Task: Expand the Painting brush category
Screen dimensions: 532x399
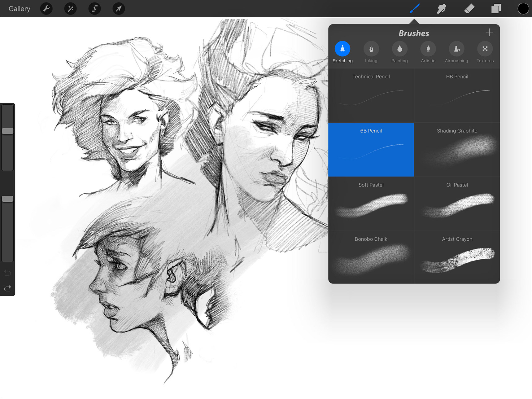Action: (x=399, y=52)
